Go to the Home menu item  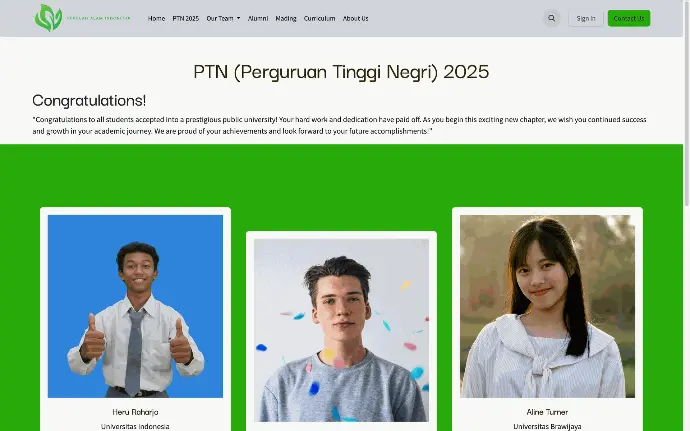tap(156, 18)
